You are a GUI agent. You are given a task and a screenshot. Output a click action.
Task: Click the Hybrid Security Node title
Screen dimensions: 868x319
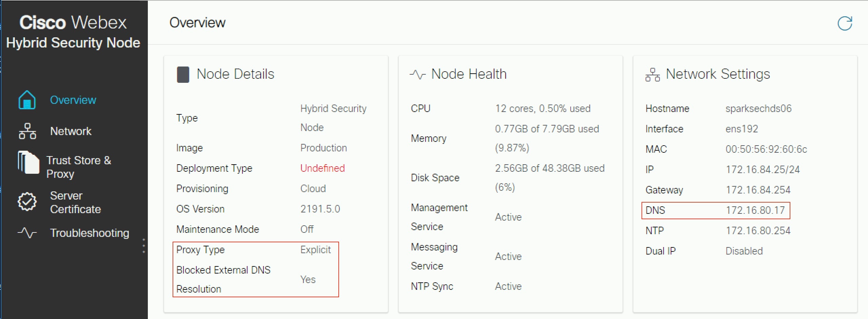[x=73, y=43]
